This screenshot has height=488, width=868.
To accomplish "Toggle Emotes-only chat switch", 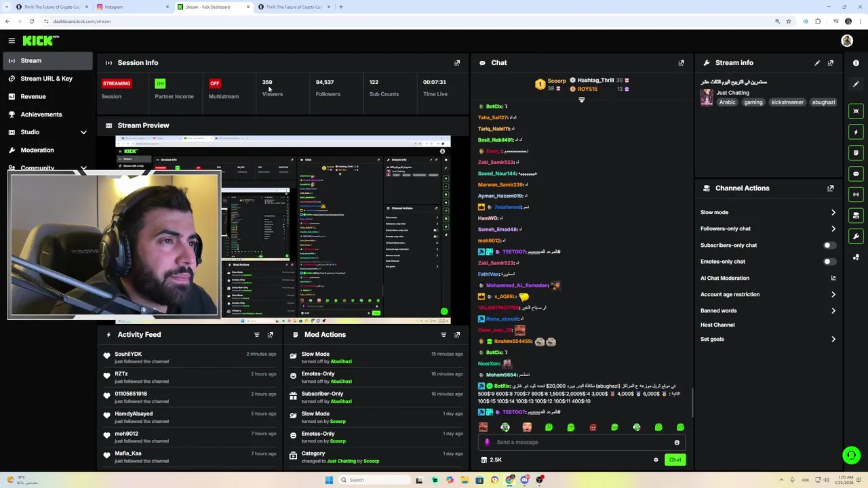I will click(x=829, y=262).
